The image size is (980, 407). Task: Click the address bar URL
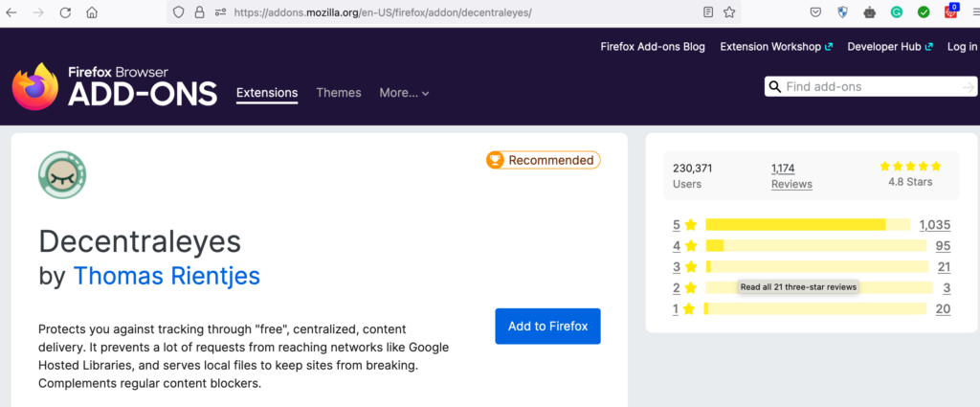[x=383, y=11]
